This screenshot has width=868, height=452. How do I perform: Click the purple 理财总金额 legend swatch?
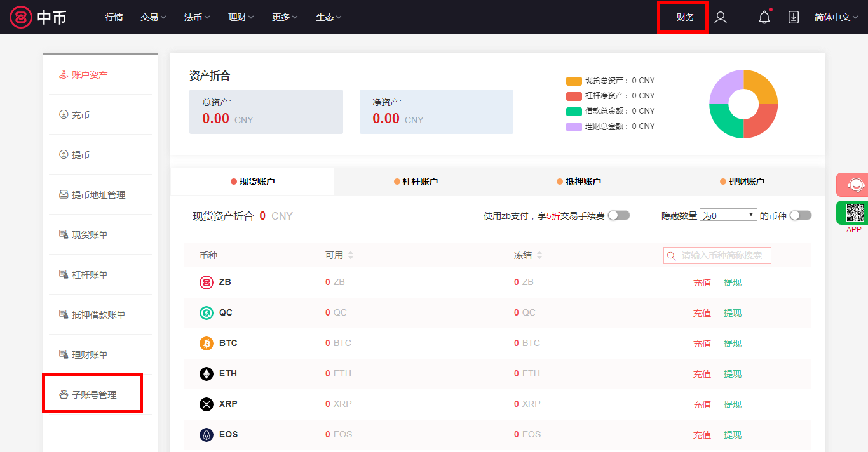574,126
